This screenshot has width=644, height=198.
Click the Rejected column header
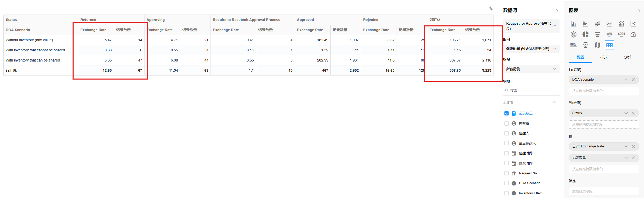[394, 20]
